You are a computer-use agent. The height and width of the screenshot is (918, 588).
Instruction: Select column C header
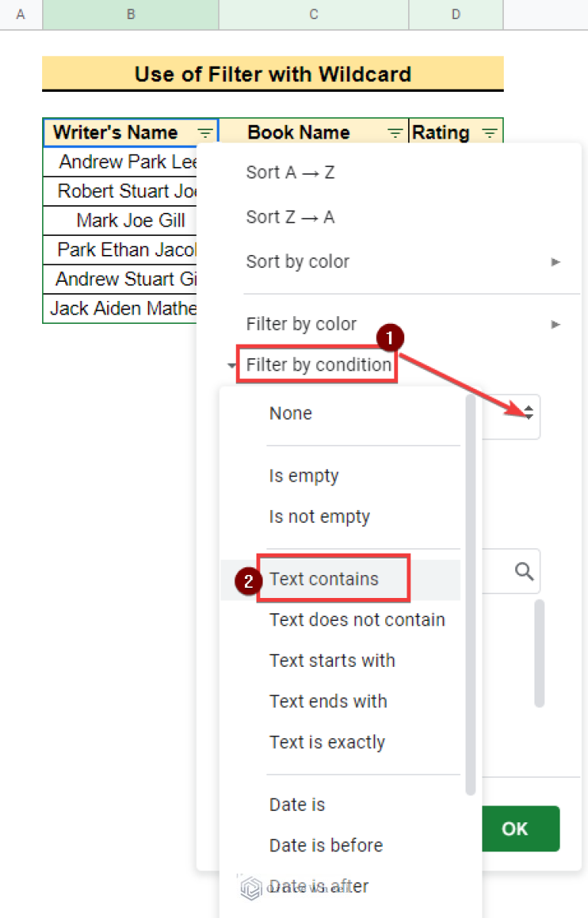[314, 15]
